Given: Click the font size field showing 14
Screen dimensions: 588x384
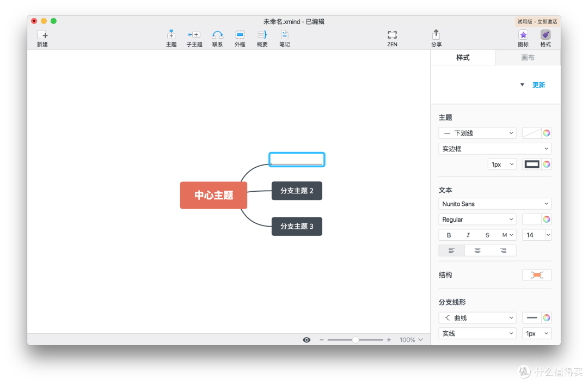Looking at the screenshot, I should coord(533,235).
